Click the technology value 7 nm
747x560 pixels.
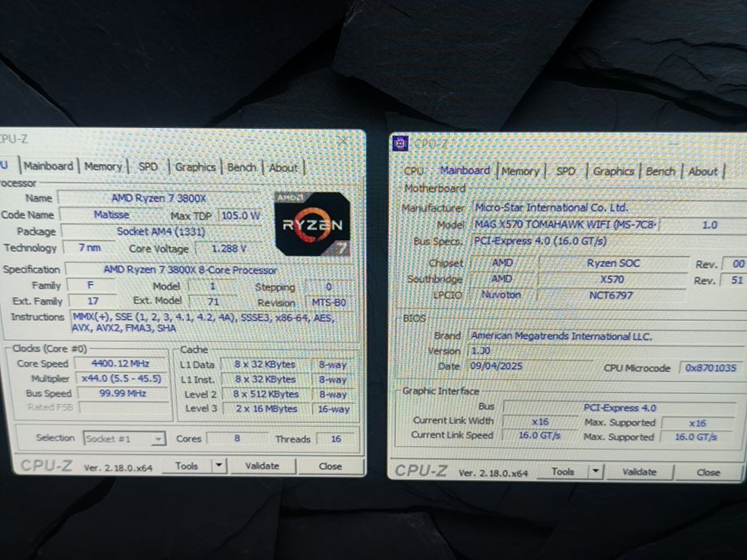point(90,248)
